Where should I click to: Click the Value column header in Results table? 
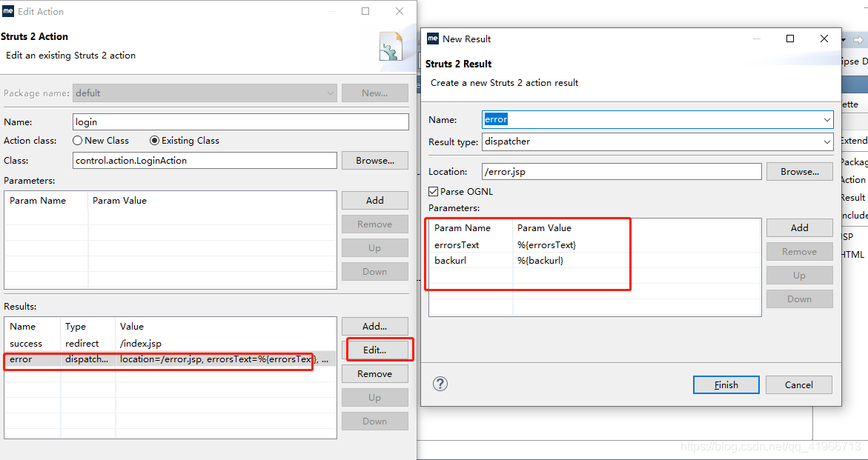tap(132, 326)
